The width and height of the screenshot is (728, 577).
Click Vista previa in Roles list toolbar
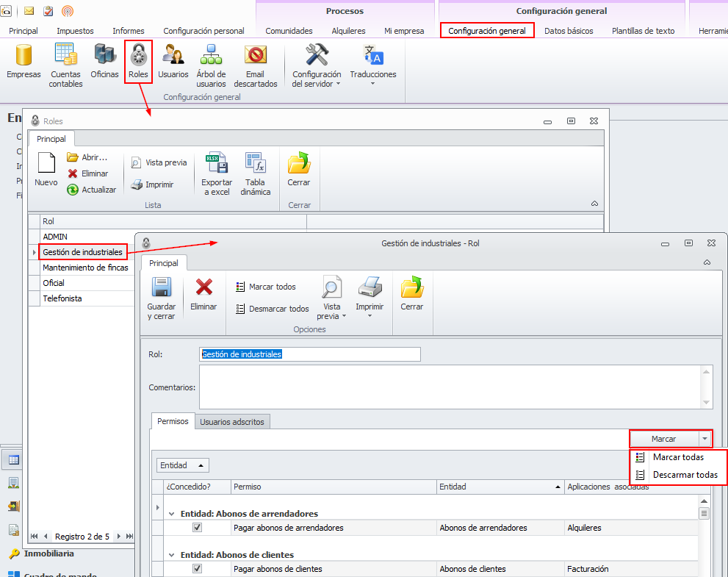[159, 162]
